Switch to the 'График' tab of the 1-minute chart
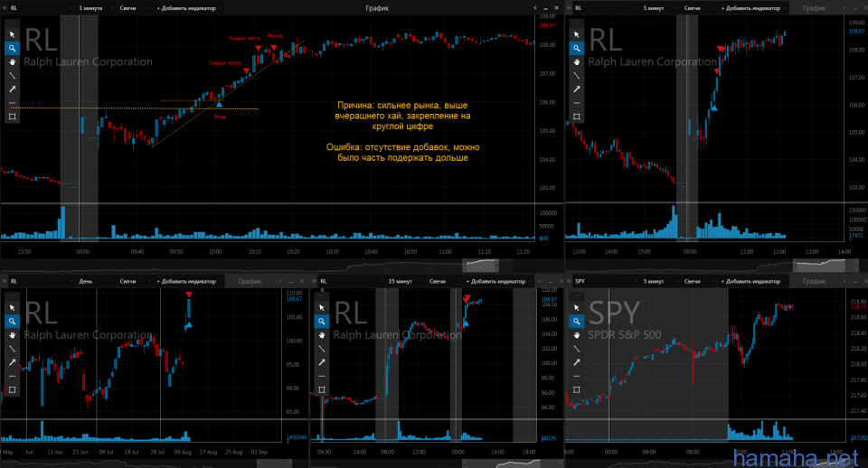Image resolution: width=868 pixels, height=468 pixels. (x=377, y=8)
